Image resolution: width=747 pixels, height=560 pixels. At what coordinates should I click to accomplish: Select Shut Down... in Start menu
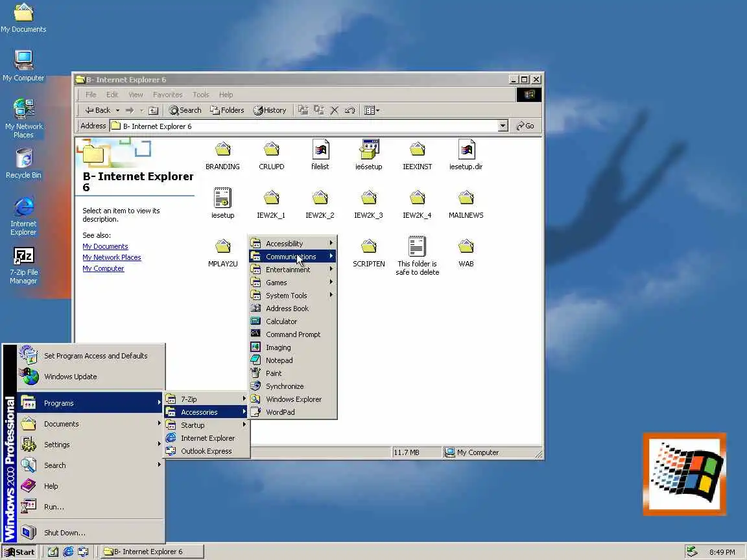(x=91, y=532)
